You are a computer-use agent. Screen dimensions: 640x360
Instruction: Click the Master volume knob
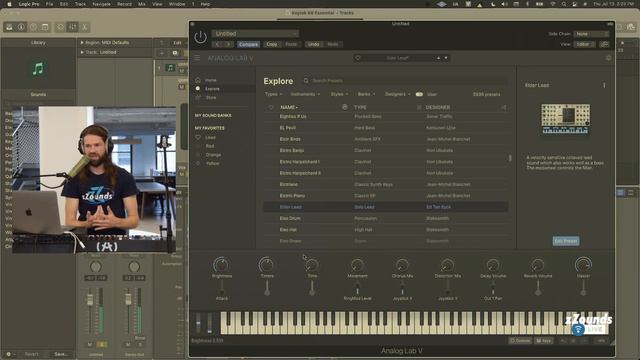point(583,264)
